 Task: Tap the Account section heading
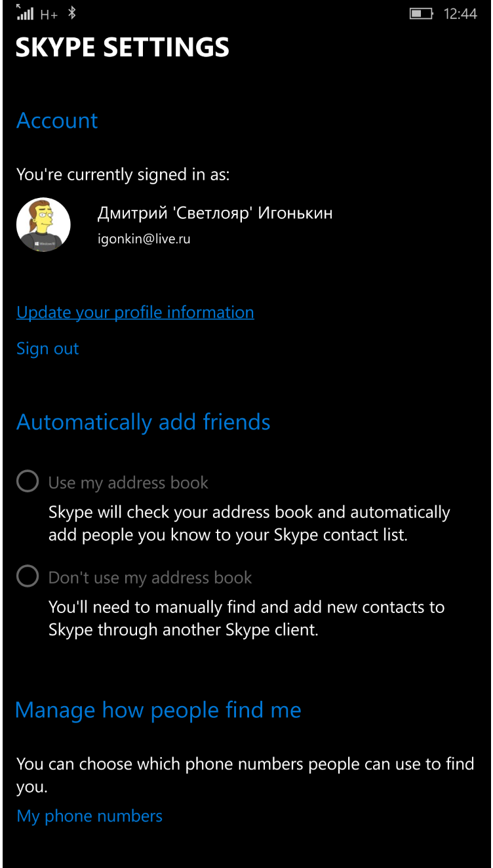(x=57, y=121)
